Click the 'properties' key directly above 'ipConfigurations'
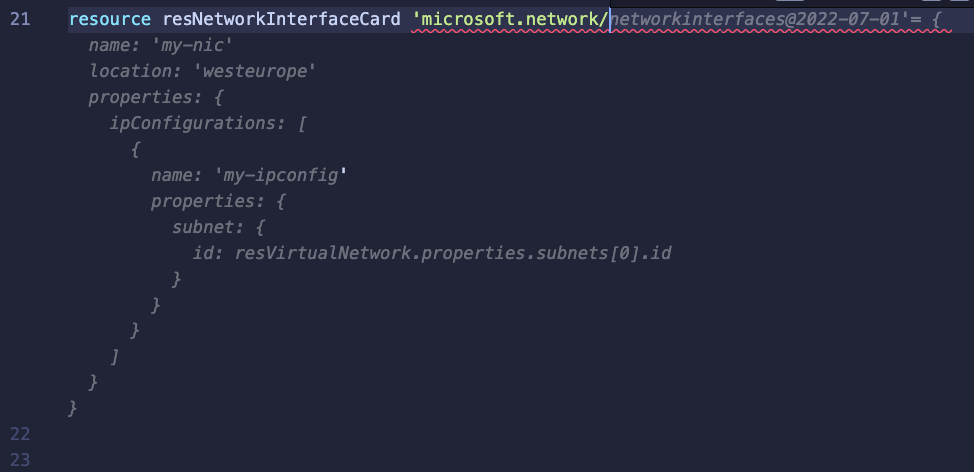Image resolution: width=974 pixels, height=472 pixels. point(136,97)
